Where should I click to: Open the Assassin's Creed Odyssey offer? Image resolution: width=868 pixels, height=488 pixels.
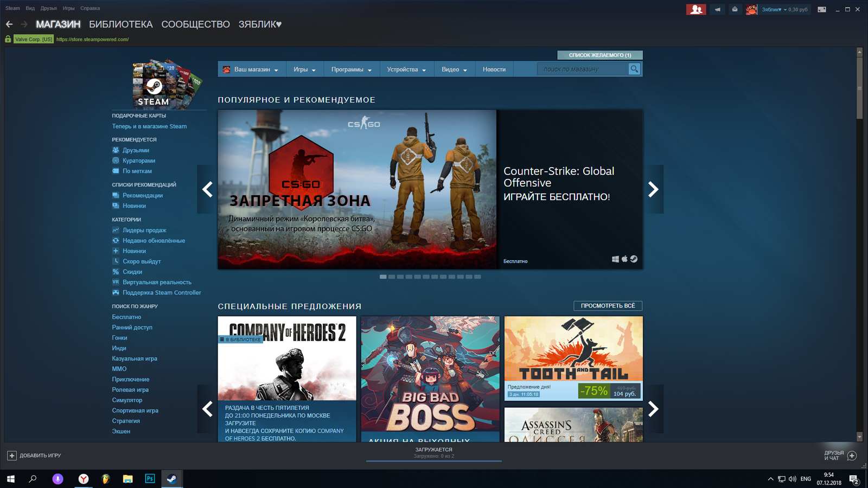pyautogui.click(x=573, y=425)
